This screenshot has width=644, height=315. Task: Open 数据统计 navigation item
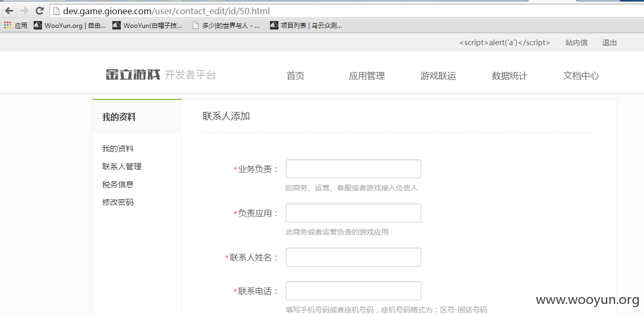click(510, 76)
